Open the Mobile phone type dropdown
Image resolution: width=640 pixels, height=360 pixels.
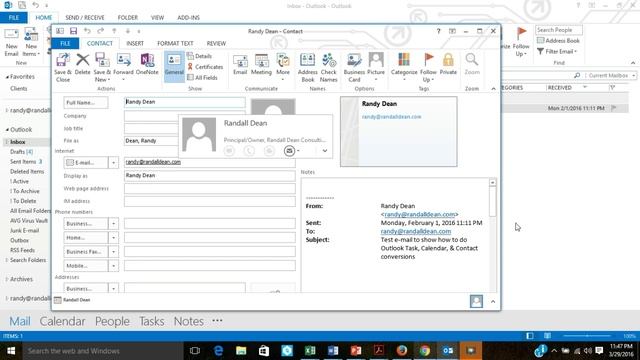coord(113,266)
